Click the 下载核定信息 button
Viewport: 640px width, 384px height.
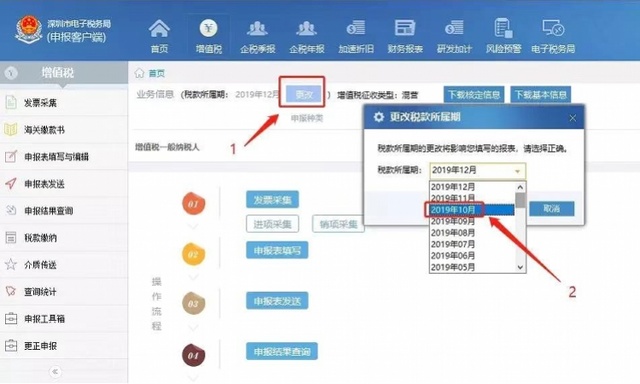(x=474, y=95)
